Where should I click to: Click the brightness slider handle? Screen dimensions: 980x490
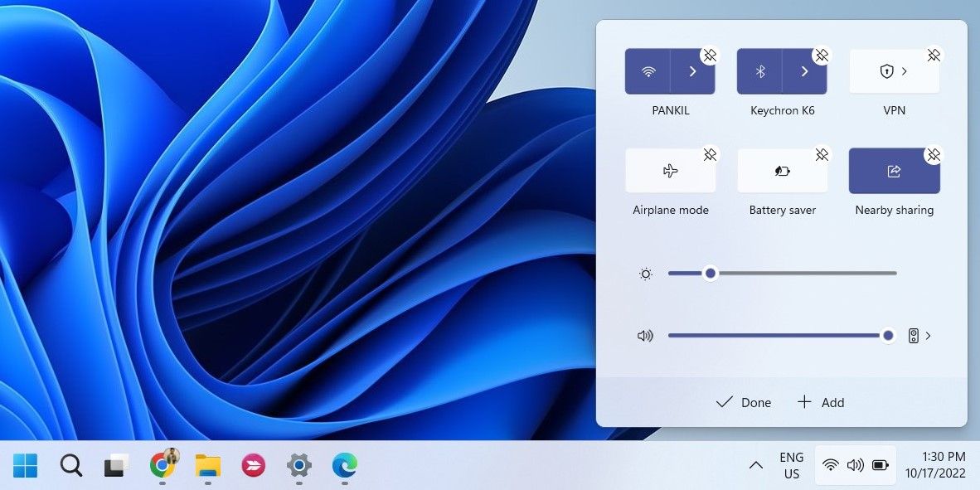(710, 273)
